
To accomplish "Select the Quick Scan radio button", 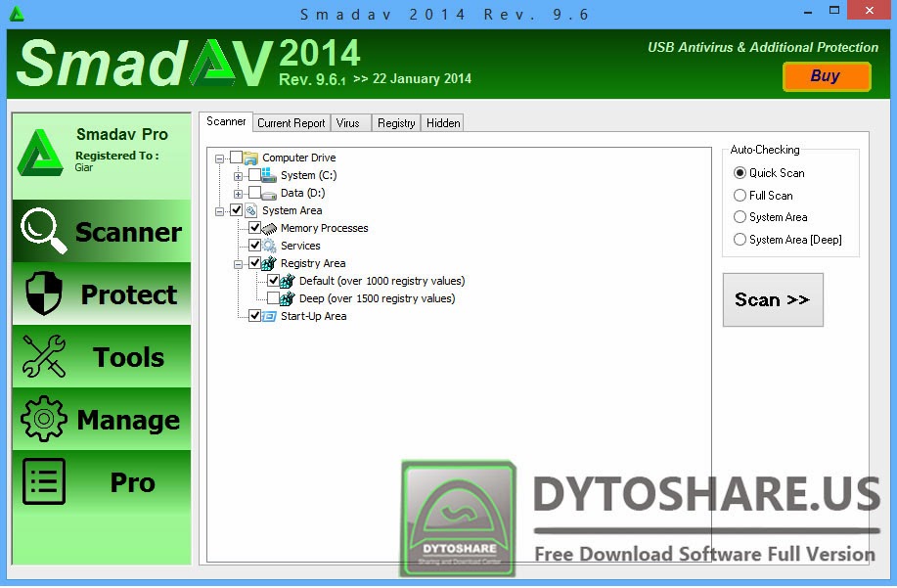I will click(740, 173).
